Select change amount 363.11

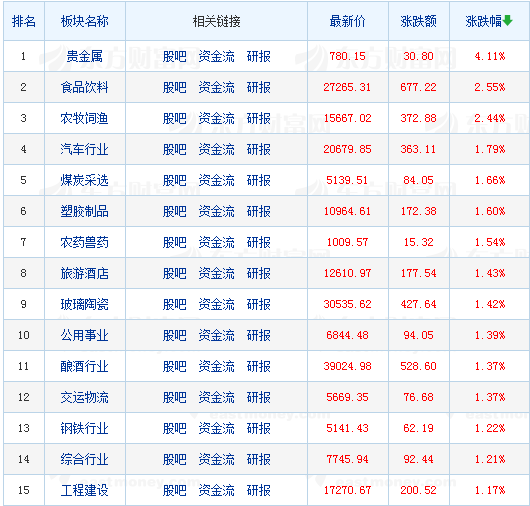pos(418,149)
